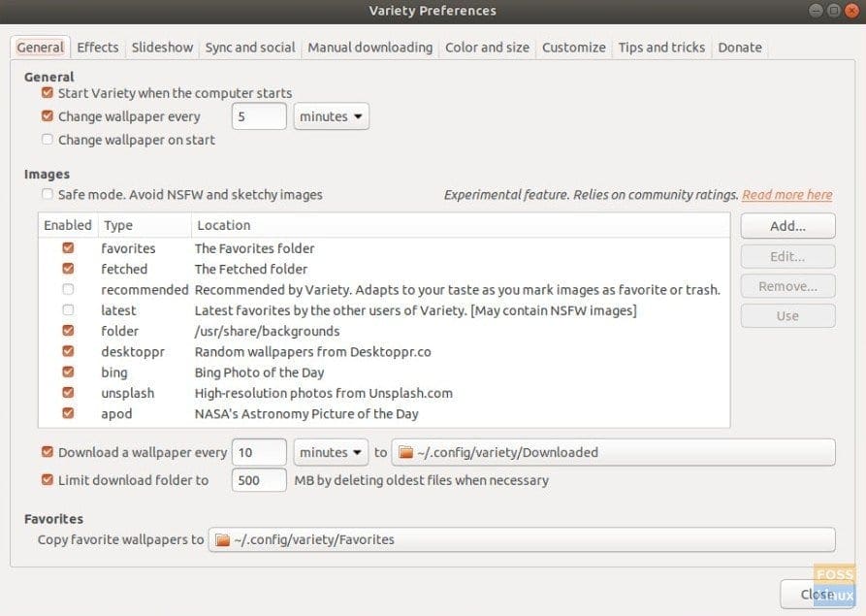Open the Favorites folder chooser
Viewport: 866px width, 616px height.
[522, 539]
